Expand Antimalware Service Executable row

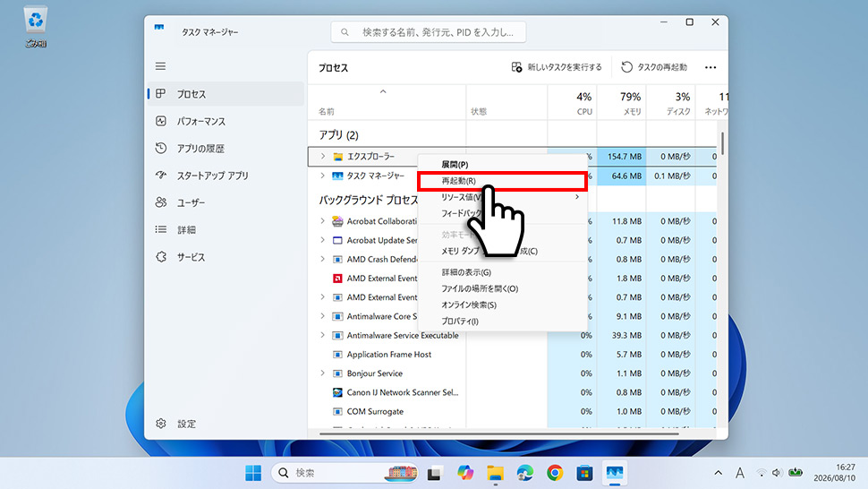tap(323, 335)
